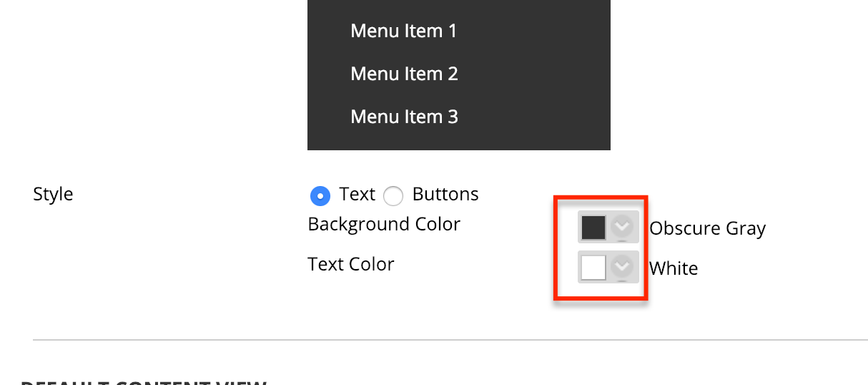
Task: Select the Text style radio button
Action: point(320,195)
